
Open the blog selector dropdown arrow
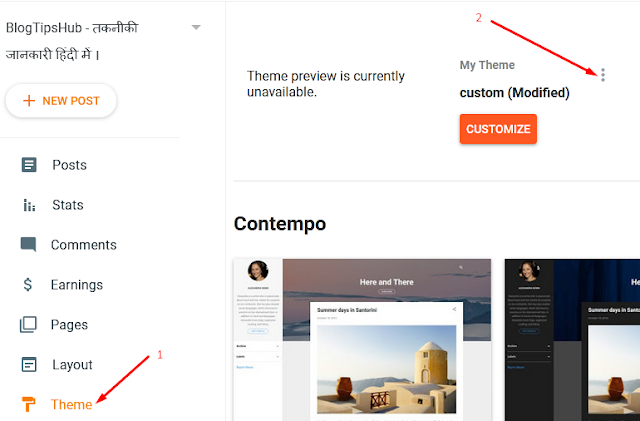click(x=196, y=27)
